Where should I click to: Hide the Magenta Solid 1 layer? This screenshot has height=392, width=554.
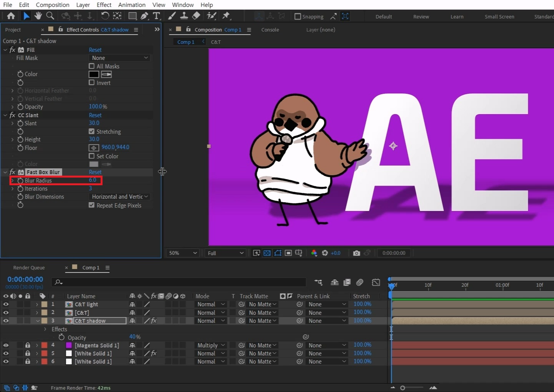(6, 345)
